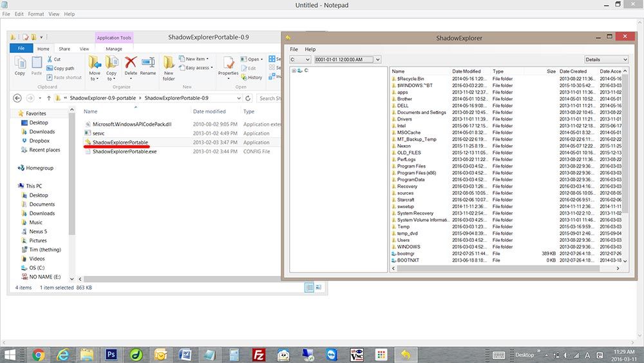This screenshot has width=644, height=363.
Task: Click the Up one level arrow
Action: coord(48,98)
